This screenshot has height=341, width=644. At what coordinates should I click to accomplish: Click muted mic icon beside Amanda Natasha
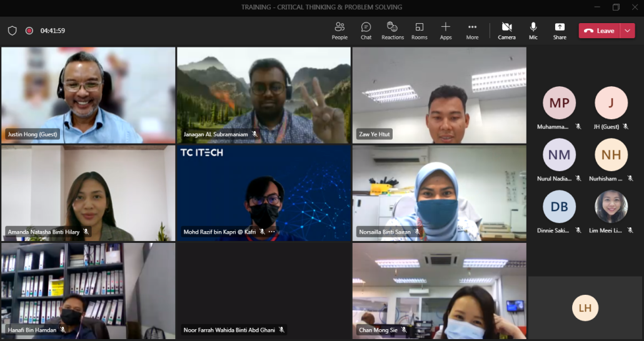[x=86, y=232]
